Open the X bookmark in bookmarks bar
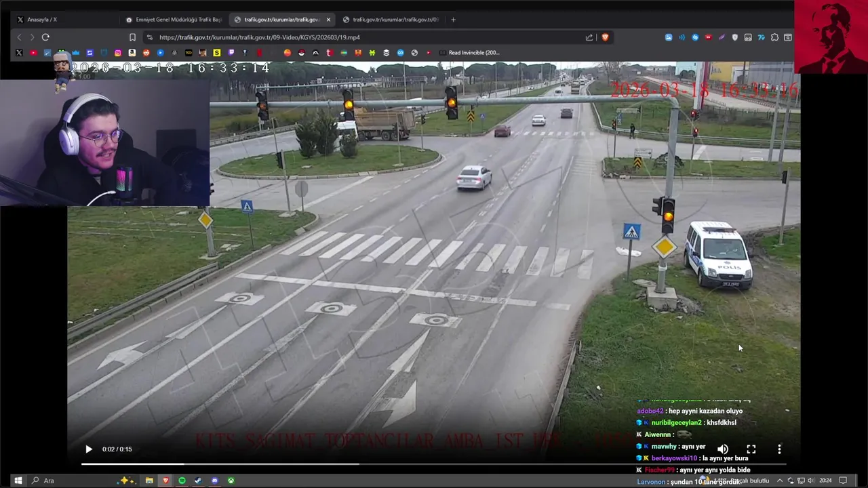Screen dimensions: 868x488 coord(19,53)
